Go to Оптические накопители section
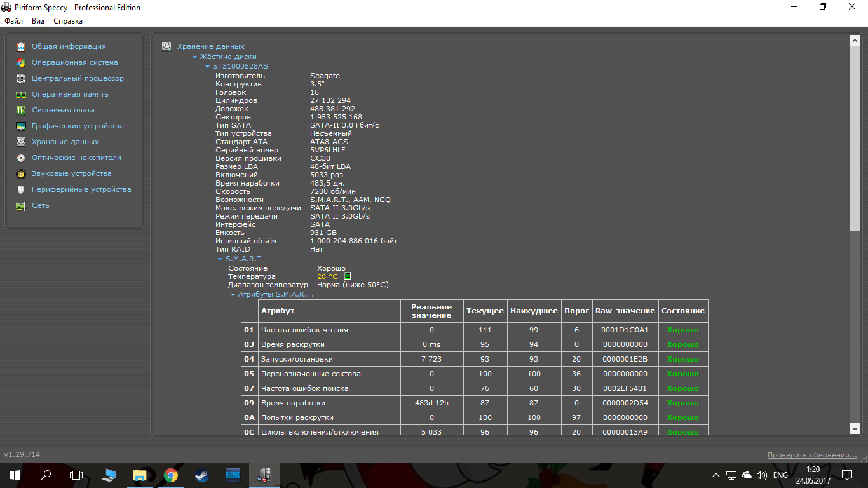The width and height of the screenshot is (868, 488). pos(76,158)
